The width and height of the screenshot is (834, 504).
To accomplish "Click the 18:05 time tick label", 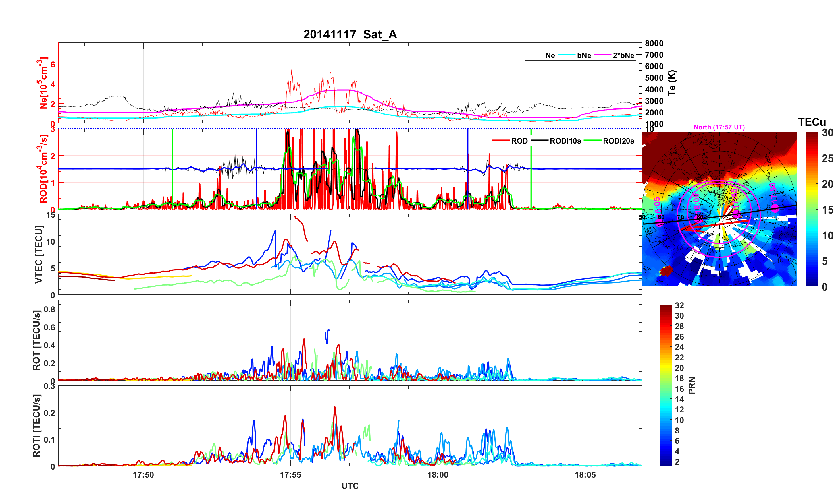I will click(x=585, y=475).
